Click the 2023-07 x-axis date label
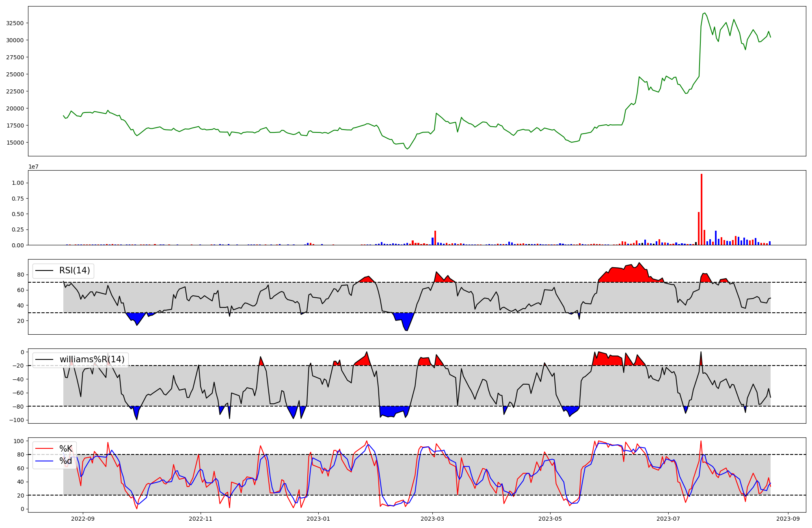 [668, 519]
